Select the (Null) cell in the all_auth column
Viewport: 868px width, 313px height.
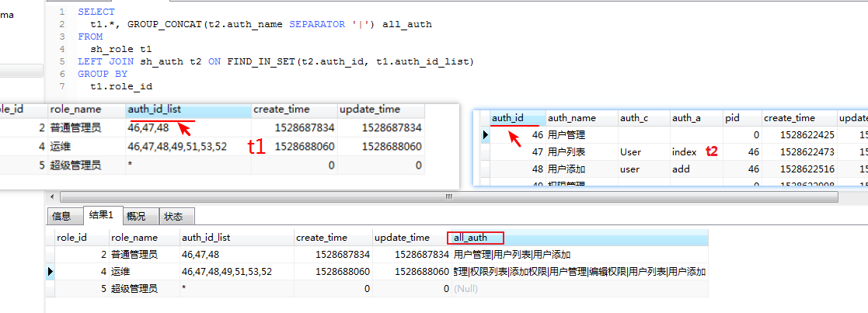[465, 289]
